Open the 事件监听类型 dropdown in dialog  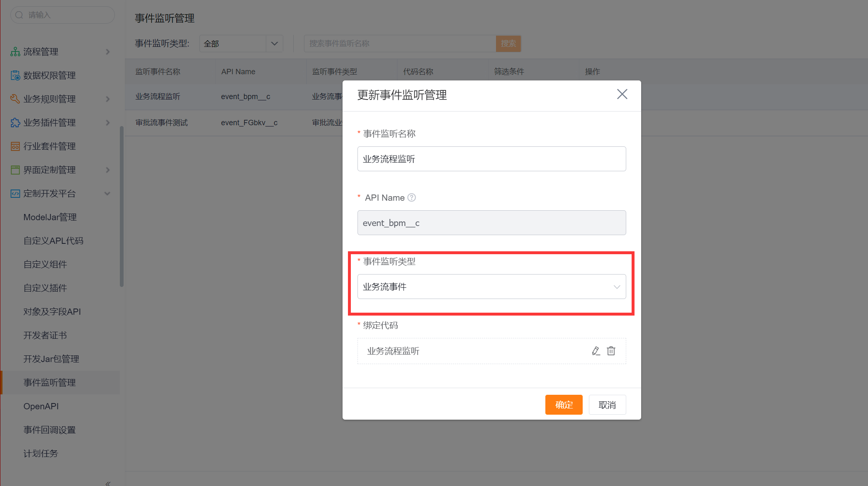point(491,287)
